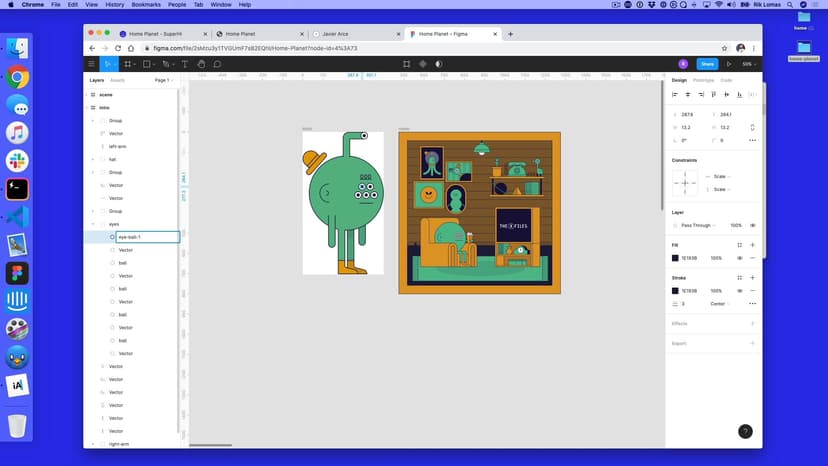The image size is (828, 466).
Task: Select the Hand tool in toolbar
Action: point(201,64)
